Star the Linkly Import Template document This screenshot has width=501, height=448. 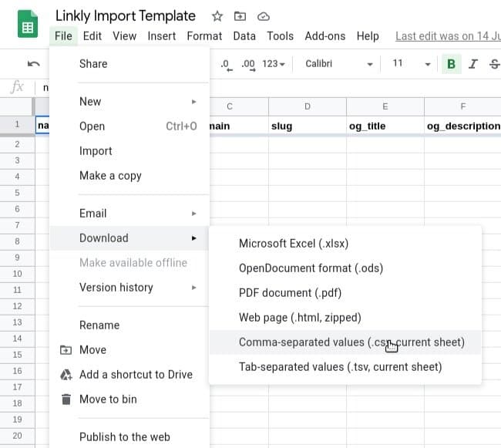(217, 16)
